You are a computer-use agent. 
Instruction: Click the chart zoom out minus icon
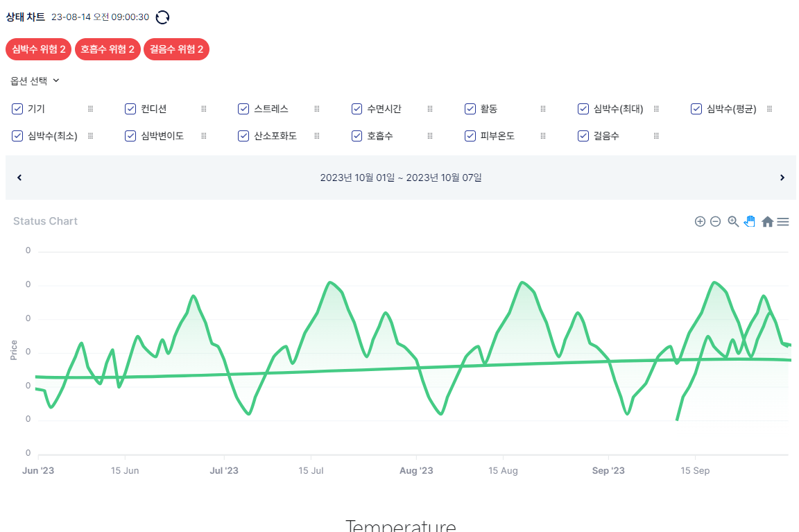[x=715, y=221]
